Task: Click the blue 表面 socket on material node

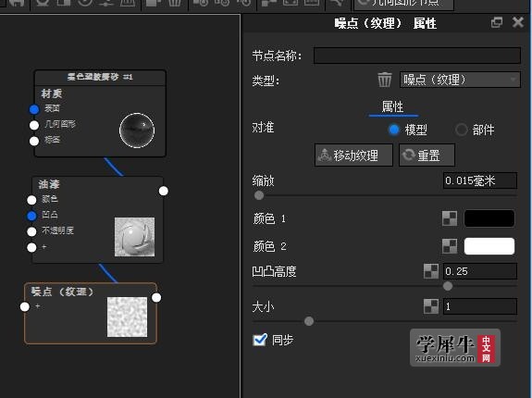Action: (34, 109)
